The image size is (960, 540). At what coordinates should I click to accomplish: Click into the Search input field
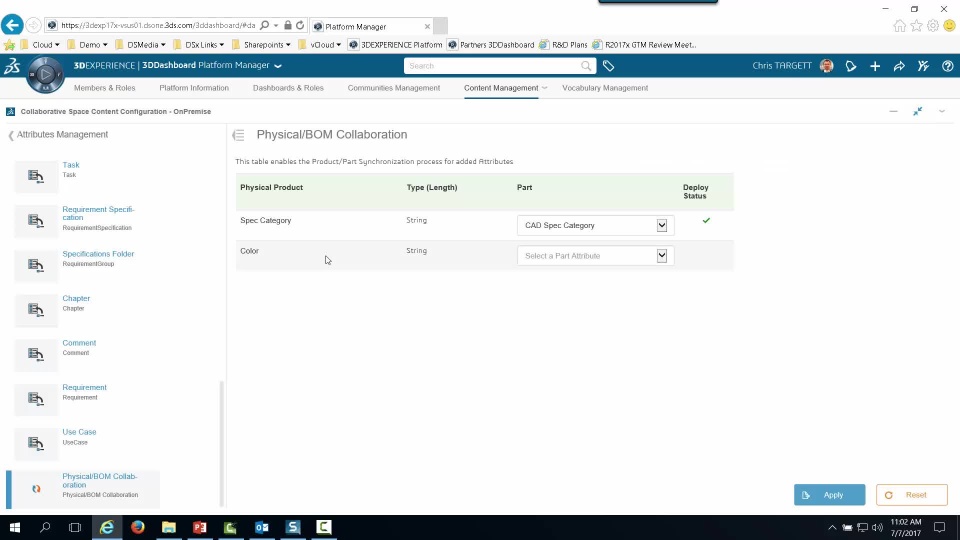[x=493, y=66]
